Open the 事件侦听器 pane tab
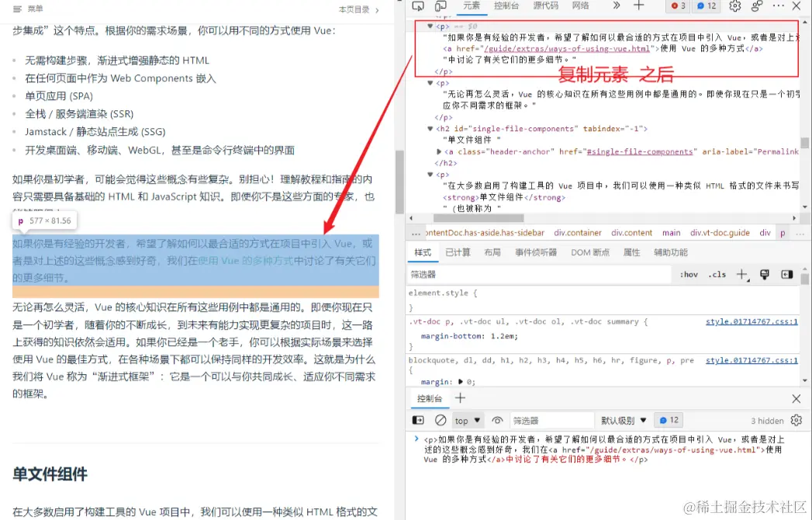Image resolution: width=812 pixels, height=520 pixels. tap(535, 252)
